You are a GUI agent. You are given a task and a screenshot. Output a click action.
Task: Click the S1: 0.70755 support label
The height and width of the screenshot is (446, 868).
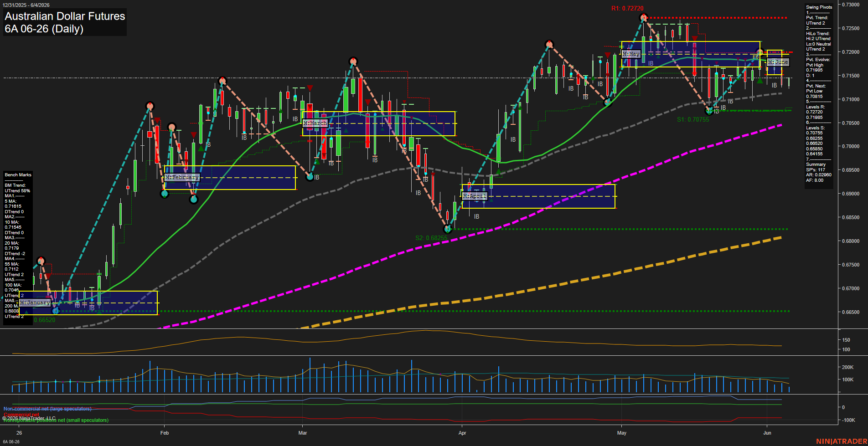pyautogui.click(x=693, y=120)
